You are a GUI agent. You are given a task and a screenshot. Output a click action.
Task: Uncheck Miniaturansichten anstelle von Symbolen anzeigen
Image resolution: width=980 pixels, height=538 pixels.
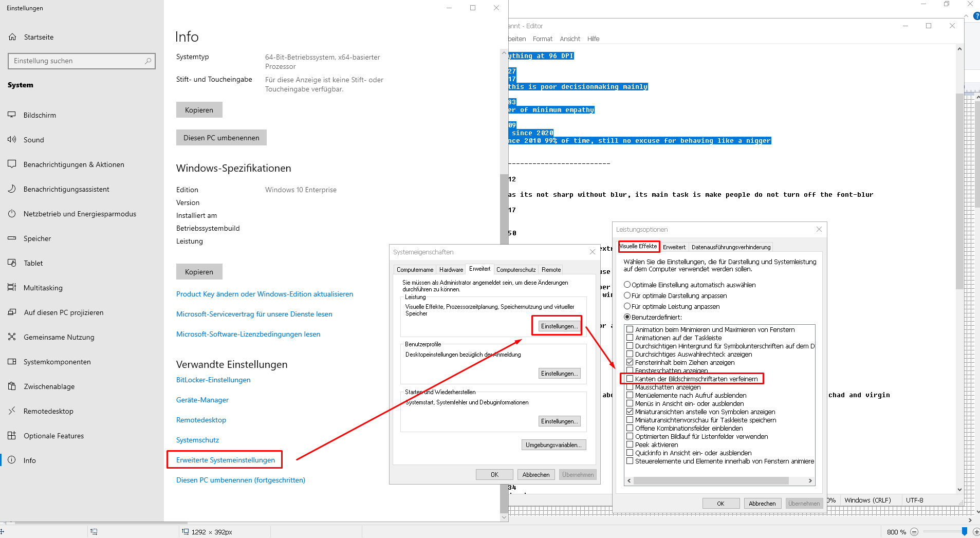coord(630,412)
